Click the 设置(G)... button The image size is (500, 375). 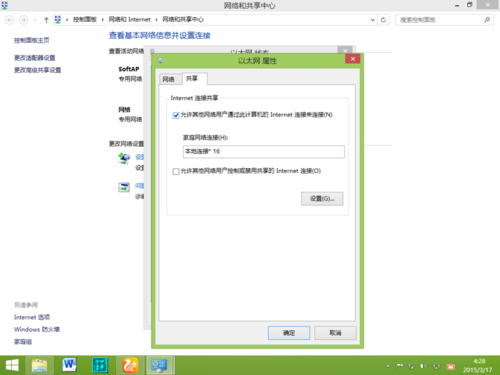click(x=322, y=199)
